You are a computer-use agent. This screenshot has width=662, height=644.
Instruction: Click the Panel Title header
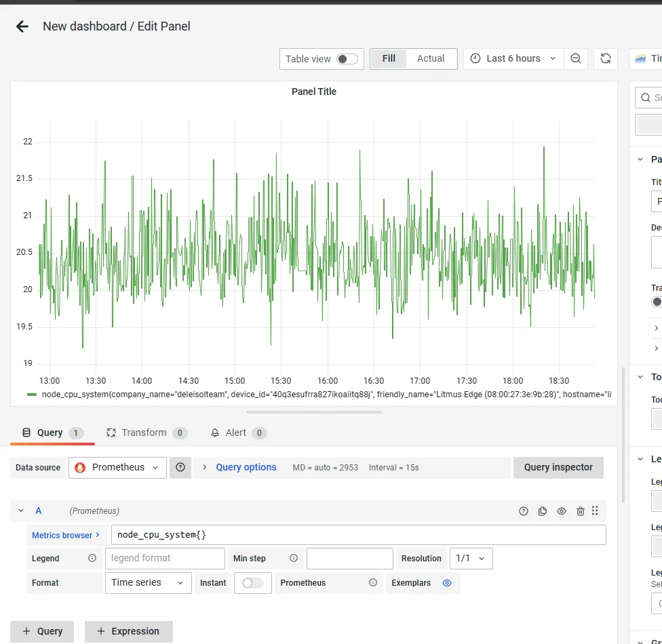(314, 92)
